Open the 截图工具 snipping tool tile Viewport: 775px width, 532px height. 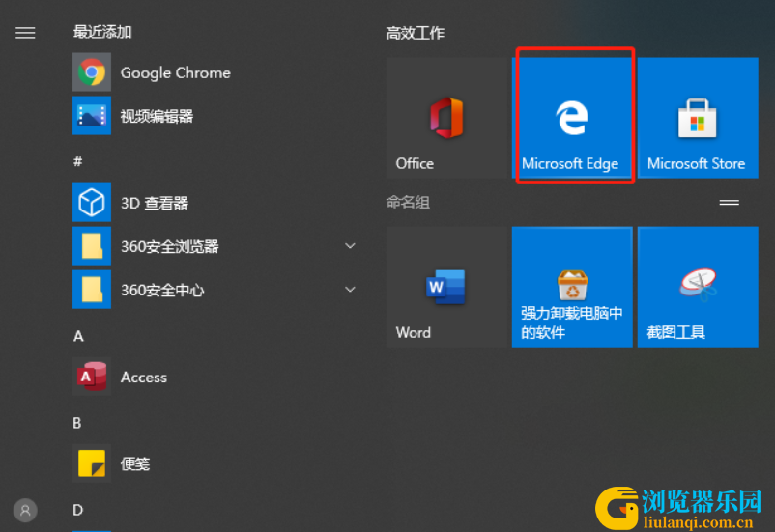coord(698,287)
